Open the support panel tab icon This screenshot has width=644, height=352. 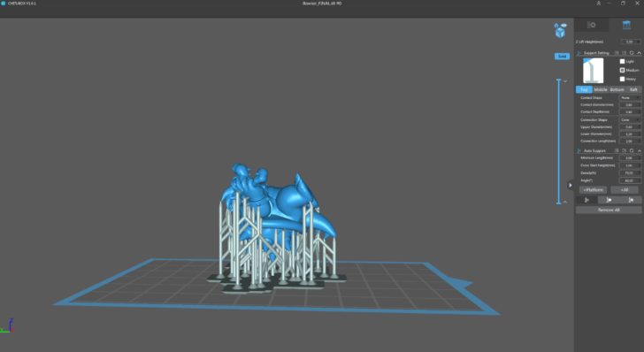tap(626, 25)
